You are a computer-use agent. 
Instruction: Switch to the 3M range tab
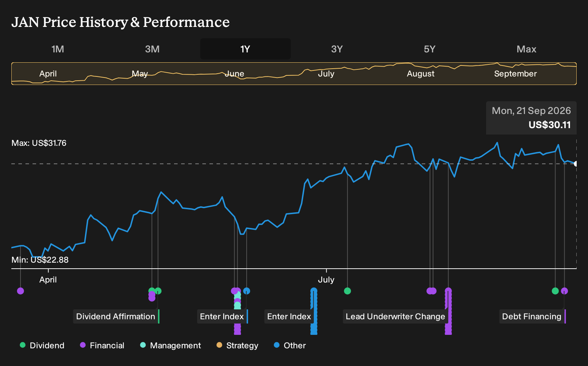pyautogui.click(x=152, y=49)
